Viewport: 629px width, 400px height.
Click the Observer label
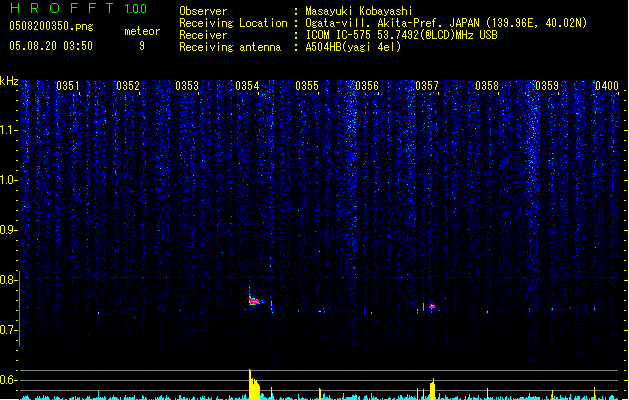203,11
